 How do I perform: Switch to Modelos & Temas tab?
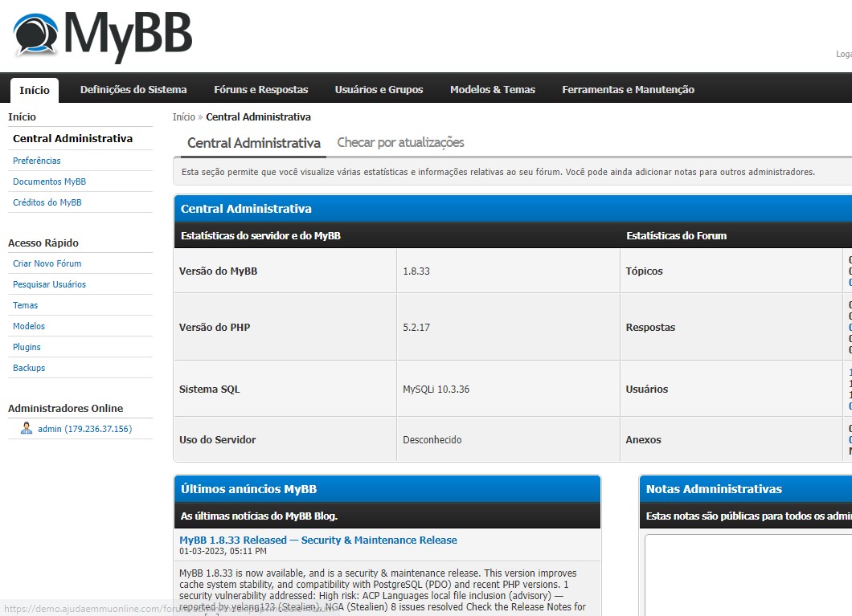tap(492, 90)
